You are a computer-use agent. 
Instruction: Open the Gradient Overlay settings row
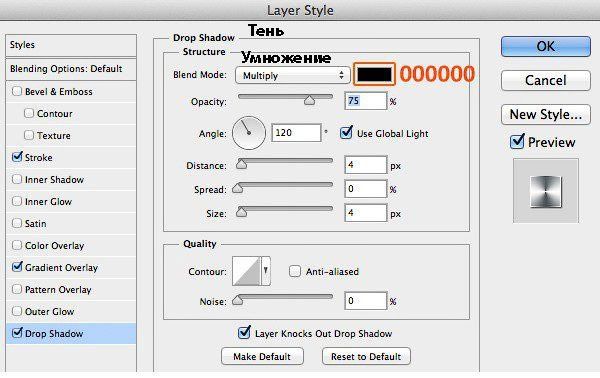click(x=71, y=267)
